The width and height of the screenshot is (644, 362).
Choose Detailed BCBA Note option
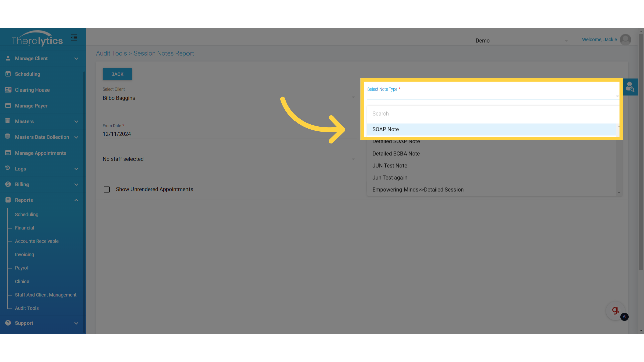coord(396,154)
